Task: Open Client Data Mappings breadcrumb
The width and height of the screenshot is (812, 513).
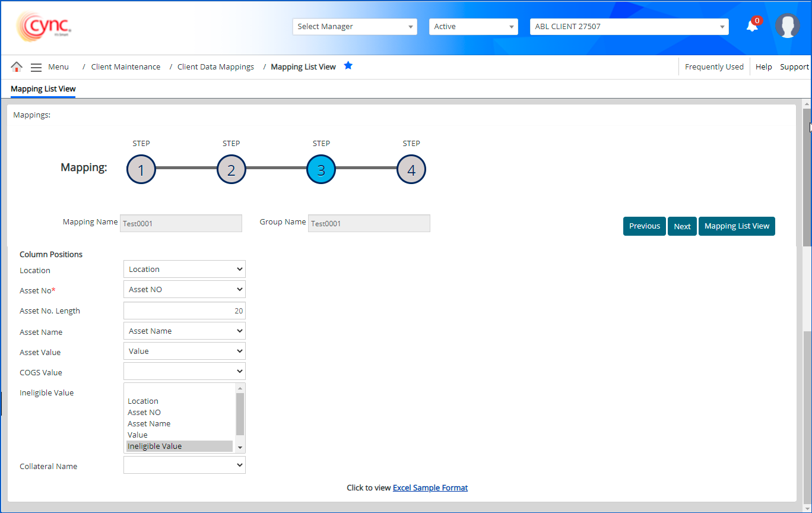Action: pyautogui.click(x=215, y=67)
